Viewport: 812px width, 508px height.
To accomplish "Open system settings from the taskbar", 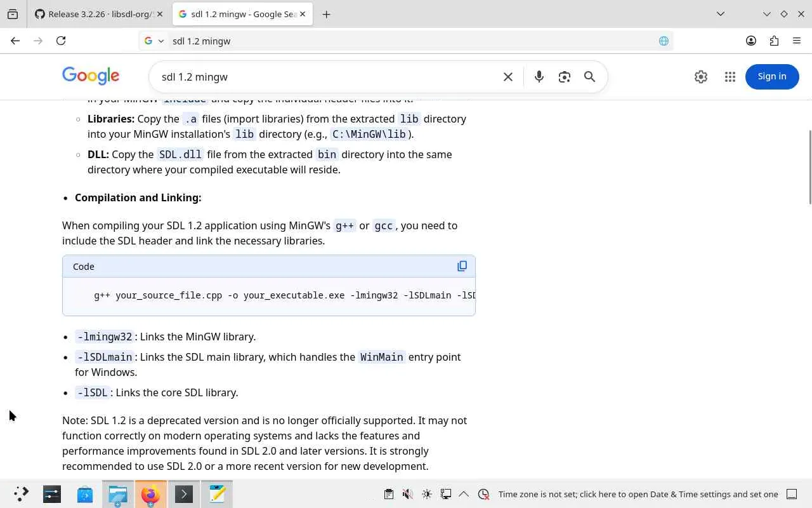I will click(x=52, y=494).
